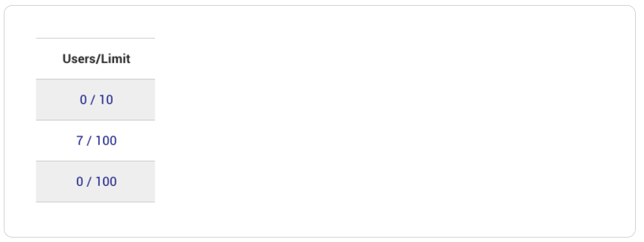Click the limit 100 in "7 / 100"
The height and width of the screenshot is (242, 644).
(106, 141)
